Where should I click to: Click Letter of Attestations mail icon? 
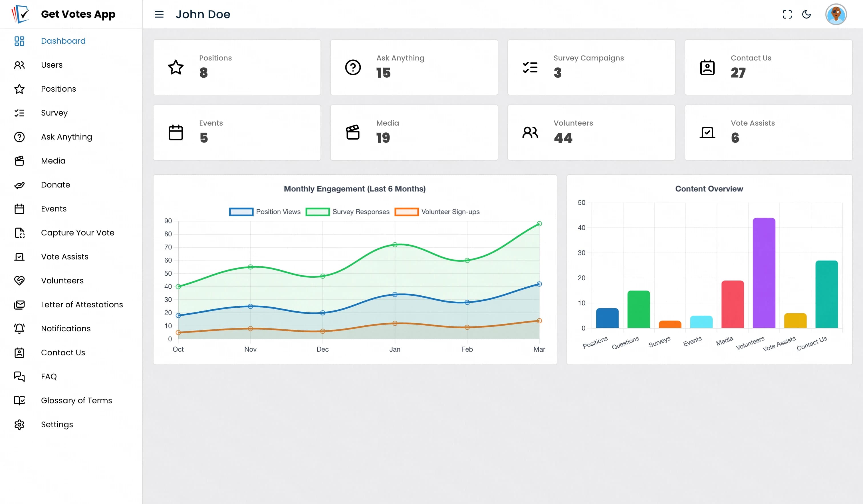(19, 305)
